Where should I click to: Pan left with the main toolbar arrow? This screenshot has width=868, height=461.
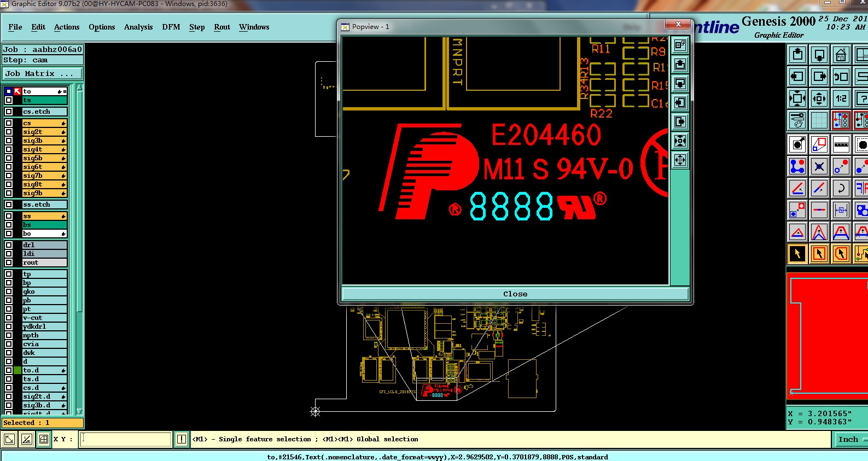797,77
